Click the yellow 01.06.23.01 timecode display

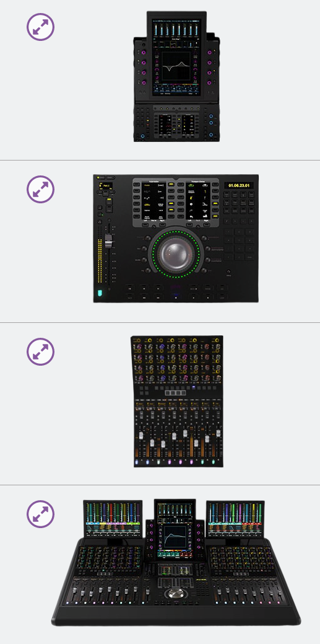[x=239, y=186]
